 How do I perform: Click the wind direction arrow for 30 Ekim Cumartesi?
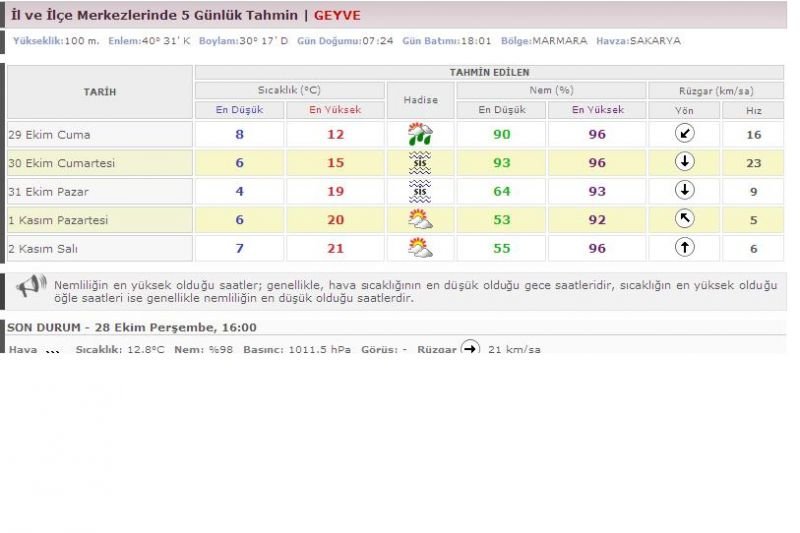(685, 163)
